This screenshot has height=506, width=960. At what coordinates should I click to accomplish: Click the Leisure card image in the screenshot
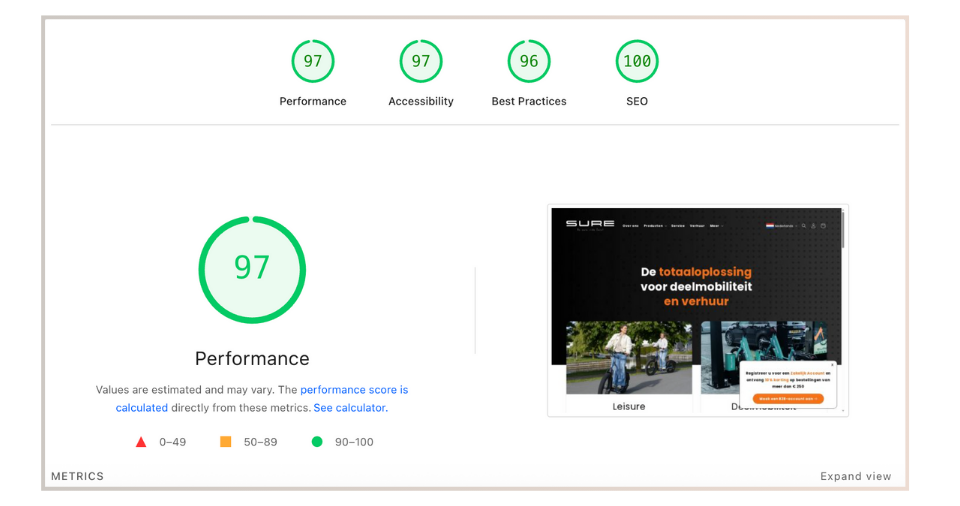coord(629,357)
